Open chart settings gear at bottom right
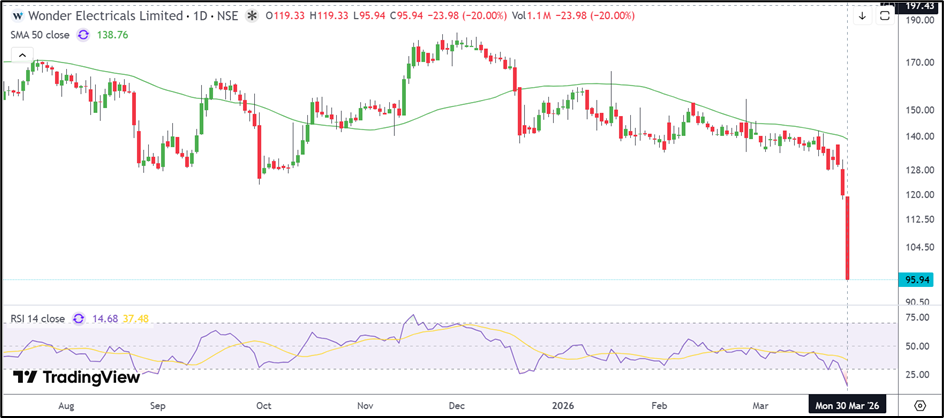The height and width of the screenshot is (418, 944). (919, 407)
